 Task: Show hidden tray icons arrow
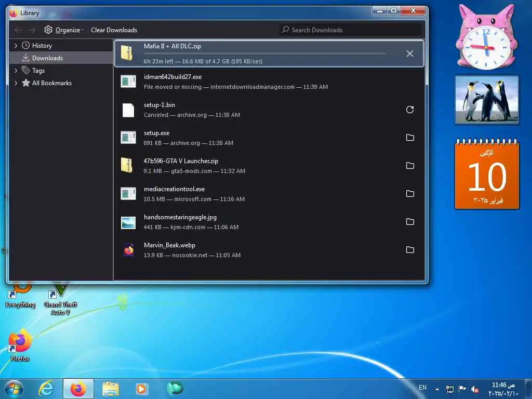pos(437,389)
